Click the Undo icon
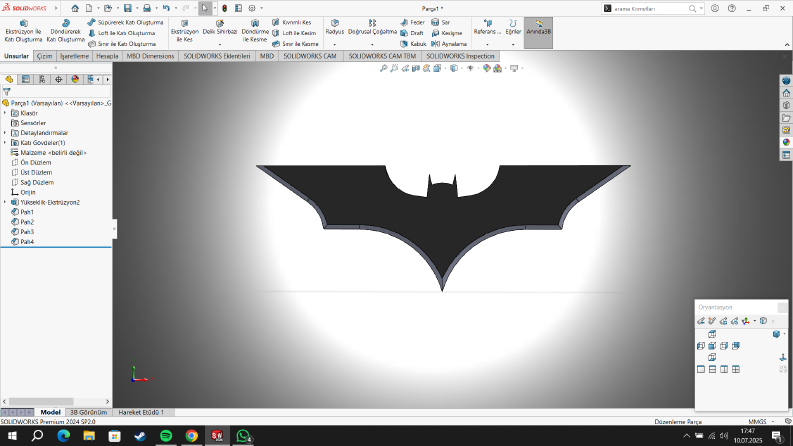Viewport: 793px width, 446px height. pos(166,8)
